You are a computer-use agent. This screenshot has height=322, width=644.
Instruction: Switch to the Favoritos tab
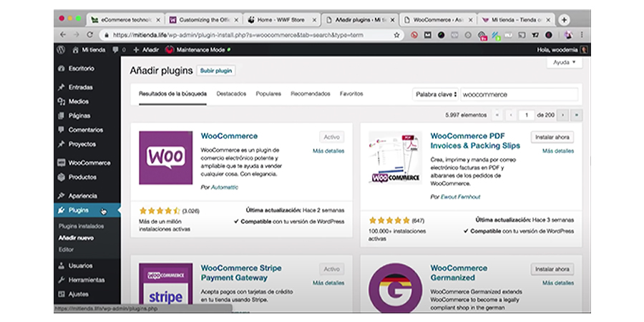pos(351,94)
